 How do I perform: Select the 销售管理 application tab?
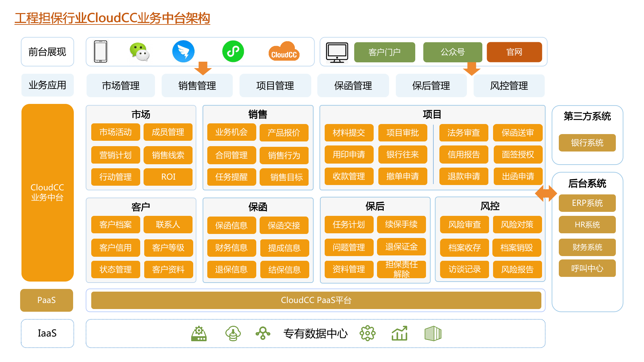197,86
